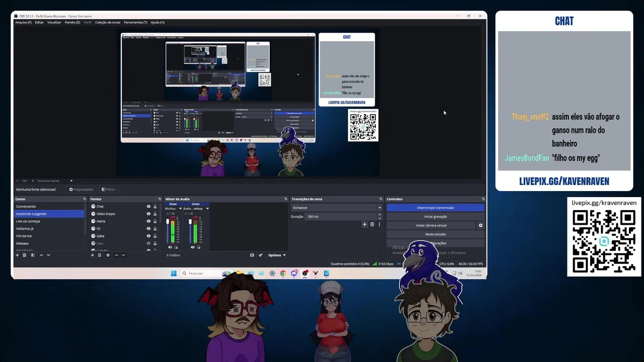This screenshot has width=644, height=362.
Task: Open the Ajuda menu
Action: tap(157, 22)
